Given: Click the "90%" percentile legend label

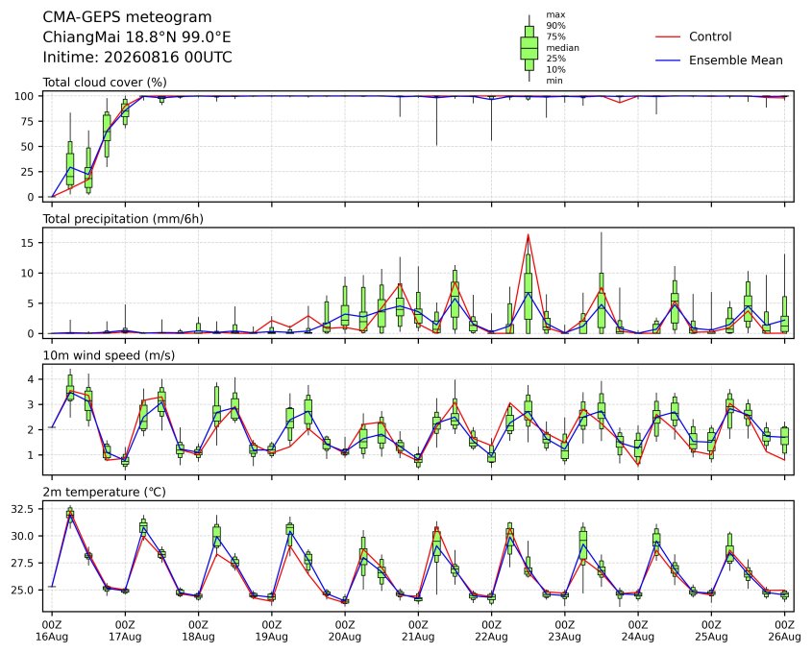Looking at the screenshot, I should 555,26.
